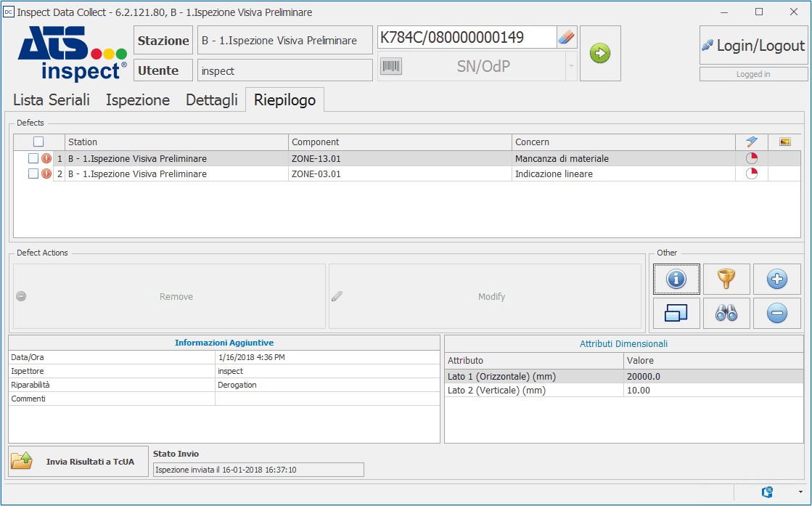This screenshot has width=812, height=506.
Task: Click the Logged in status box
Action: 753,74
